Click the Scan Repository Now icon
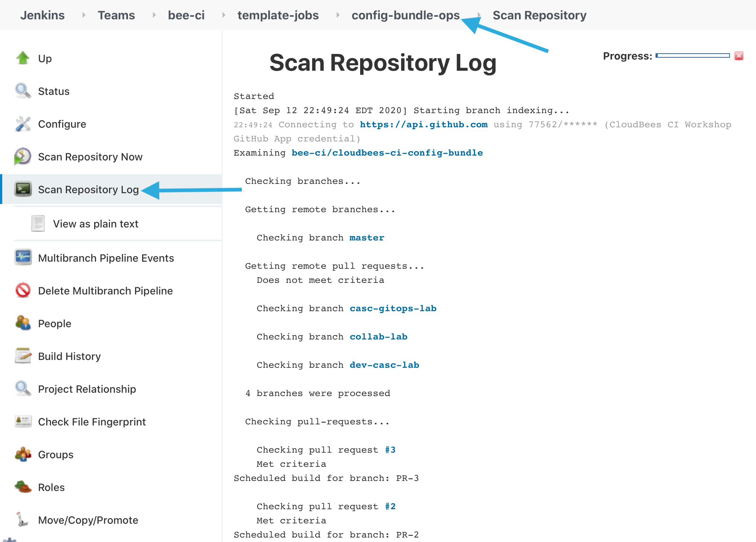This screenshot has width=756, height=542. 23,156
